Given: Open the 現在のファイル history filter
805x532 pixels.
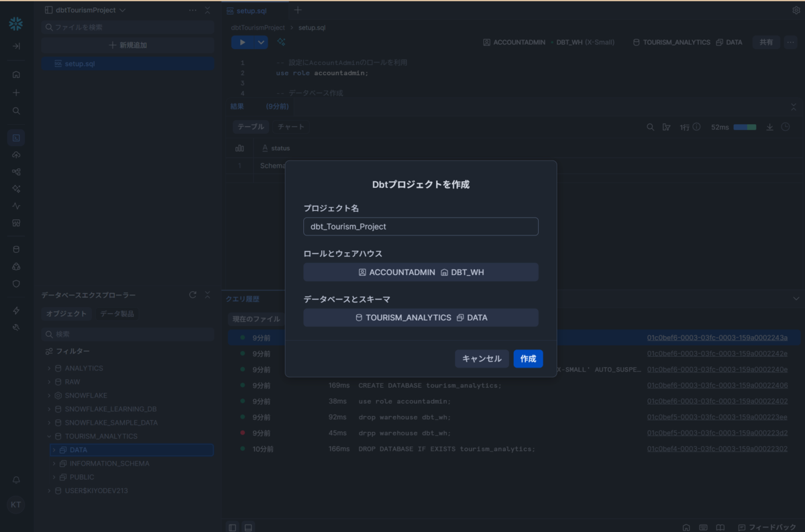Looking at the screenshot, I should coord(256,319).
